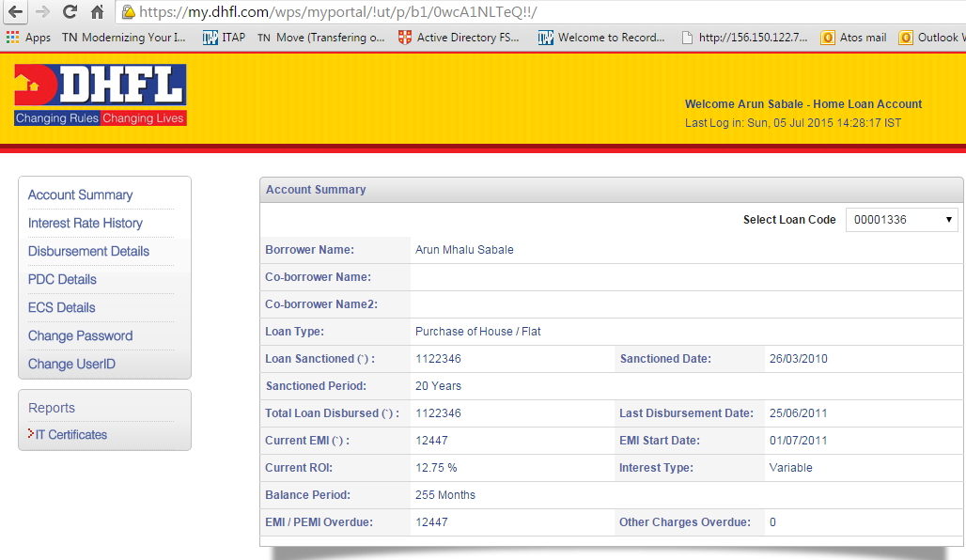The width and height of the screenshot is (966, 560).
Task: Click the browser back arrow
Action: coord(15,12)
